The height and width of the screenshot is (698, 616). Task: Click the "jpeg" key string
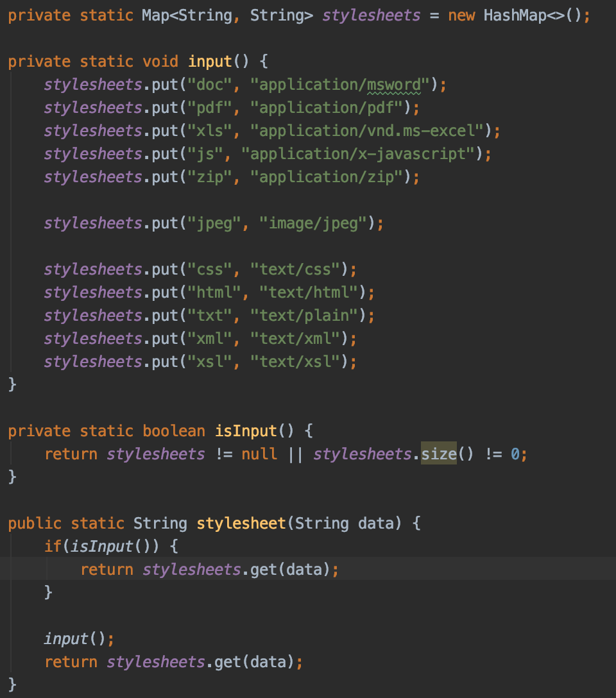pos(214,223)
